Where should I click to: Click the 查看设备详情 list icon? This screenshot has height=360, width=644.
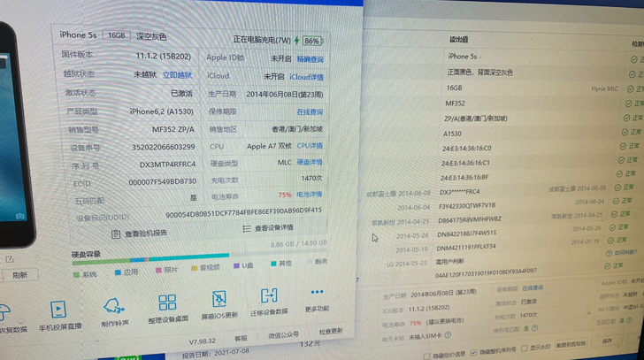[x=247, y=228]
